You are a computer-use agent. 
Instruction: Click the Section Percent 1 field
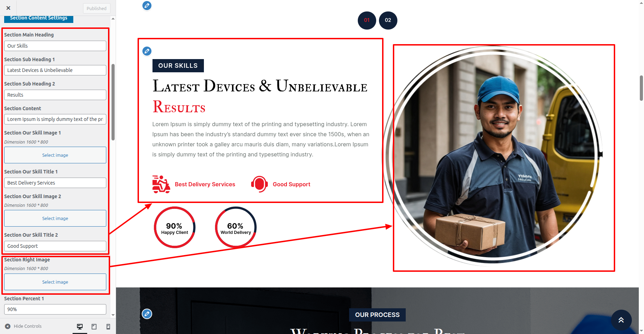55,309
